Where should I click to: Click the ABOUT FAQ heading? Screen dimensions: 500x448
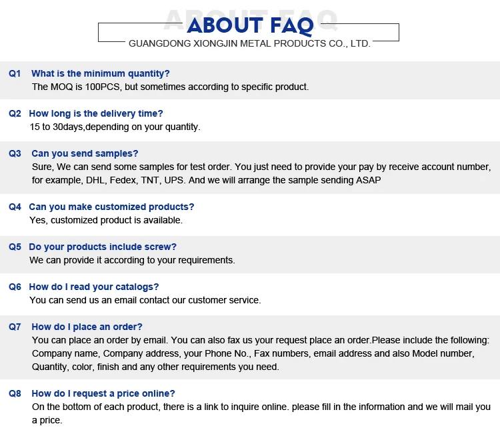coord(250,26)
